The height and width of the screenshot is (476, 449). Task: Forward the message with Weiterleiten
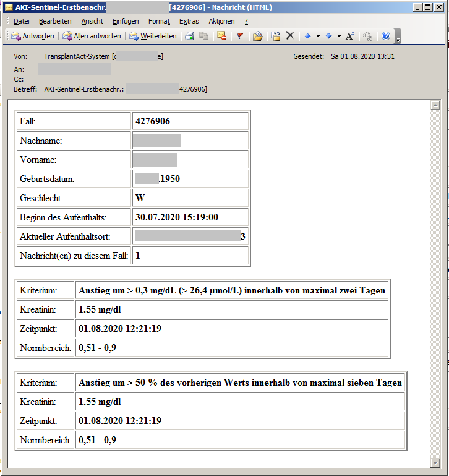pos(153,36)
